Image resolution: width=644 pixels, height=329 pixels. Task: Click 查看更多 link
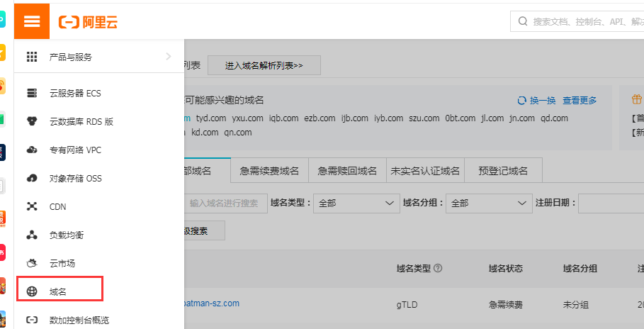click(580, 101)
